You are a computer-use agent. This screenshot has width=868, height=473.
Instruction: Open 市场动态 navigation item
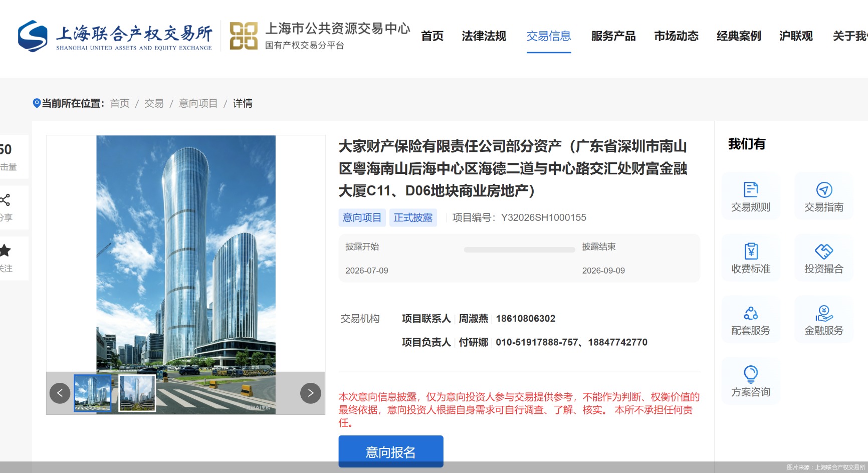coord(677,36)
